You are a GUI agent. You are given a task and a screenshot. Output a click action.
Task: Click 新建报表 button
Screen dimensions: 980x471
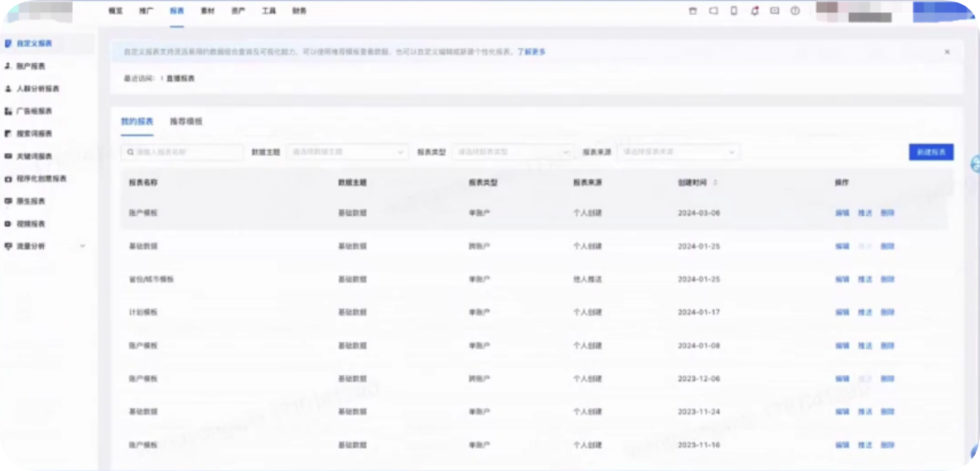tap(931, 151)
